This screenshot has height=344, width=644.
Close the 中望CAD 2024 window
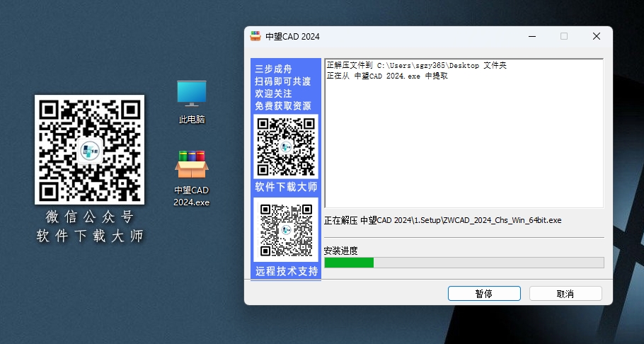pos(597,36)
